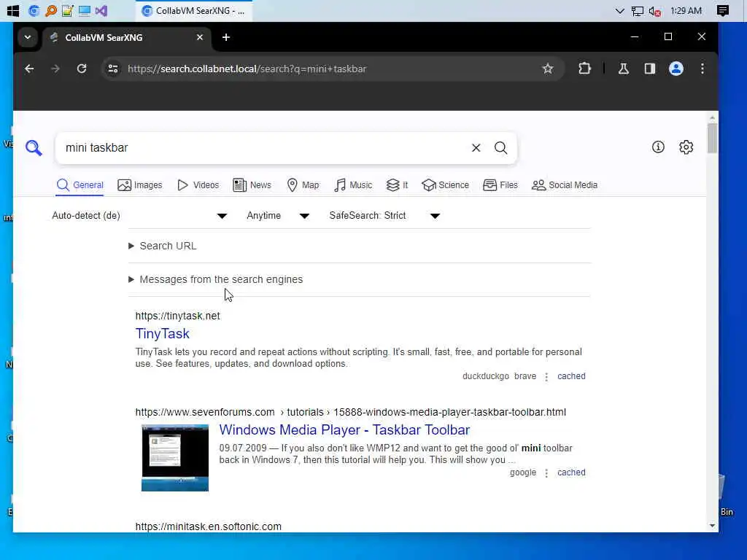The height and width of the screenshot is (560, 747).
Task: Open the notepad taskbar icon
Action: (x=68, y=10)
